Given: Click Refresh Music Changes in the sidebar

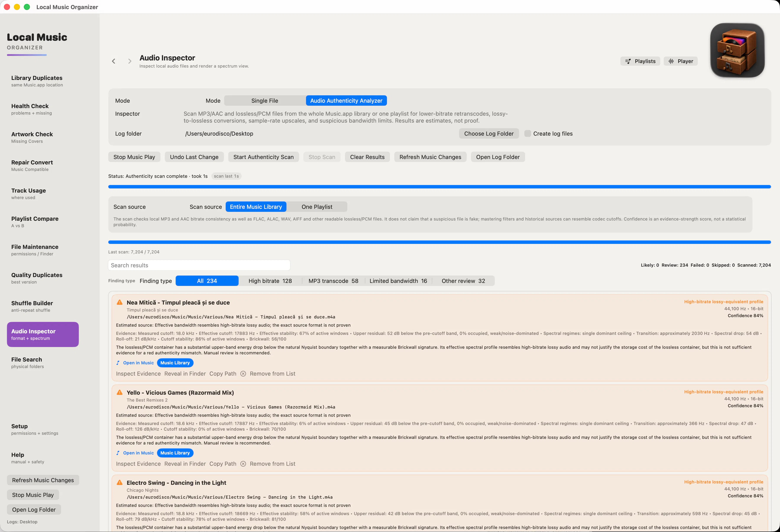Looking at the screenshot, I should [x=43, y=480].
